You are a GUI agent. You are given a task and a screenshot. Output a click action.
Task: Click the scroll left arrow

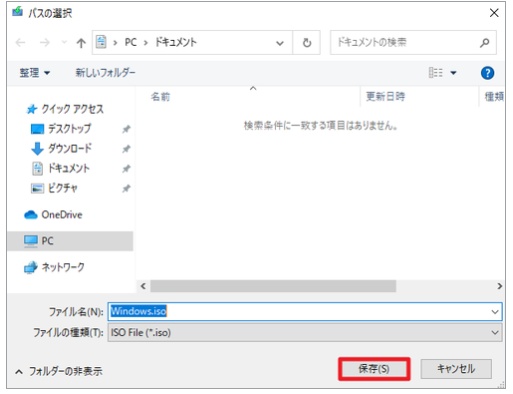tap(143, 286)
